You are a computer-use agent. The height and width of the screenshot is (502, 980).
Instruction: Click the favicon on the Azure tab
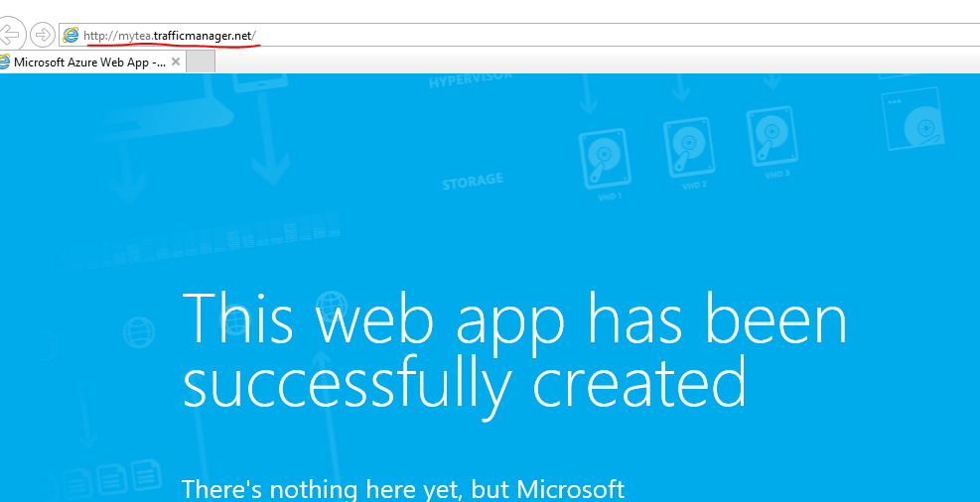coord(5,62)
